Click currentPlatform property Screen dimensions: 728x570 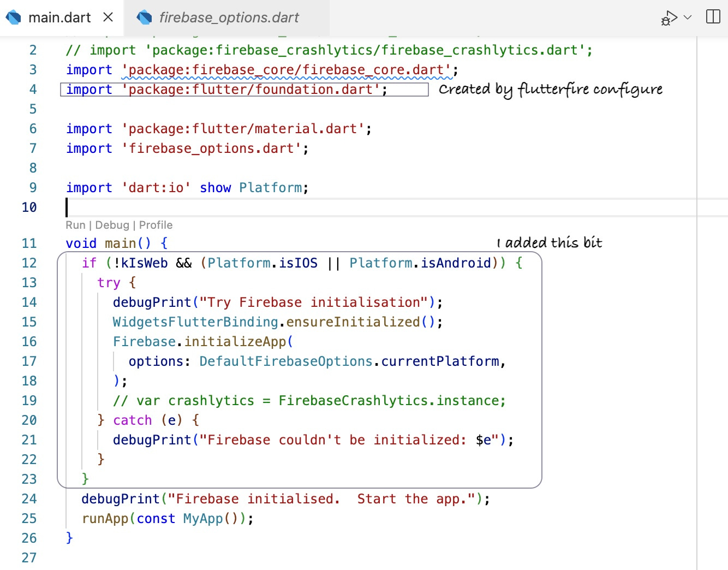[x=440, y=361]
